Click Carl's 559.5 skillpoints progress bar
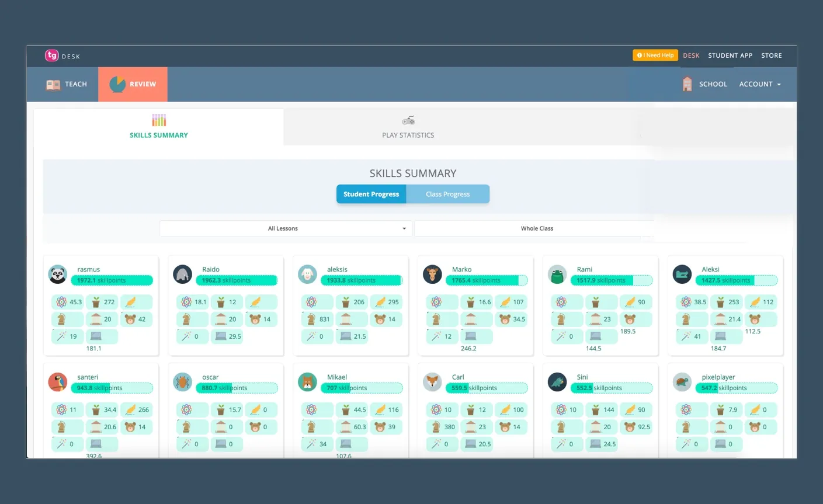Screen dimensions: 823x504 click(x=487, y=388)
